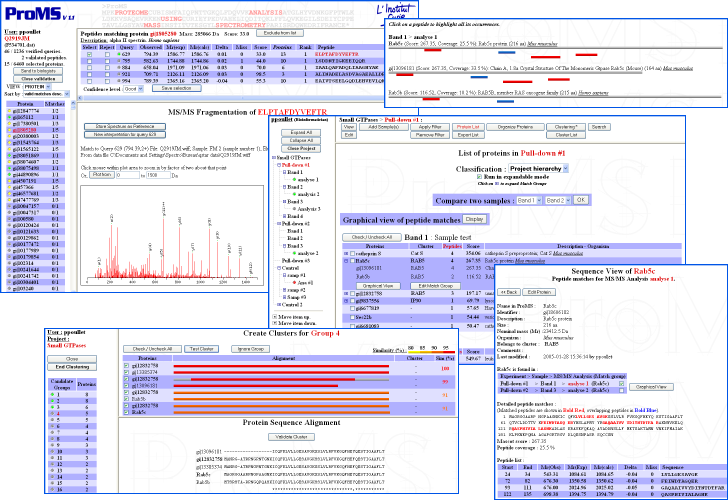Click the Small GTPases project root icon

point(273,158)
